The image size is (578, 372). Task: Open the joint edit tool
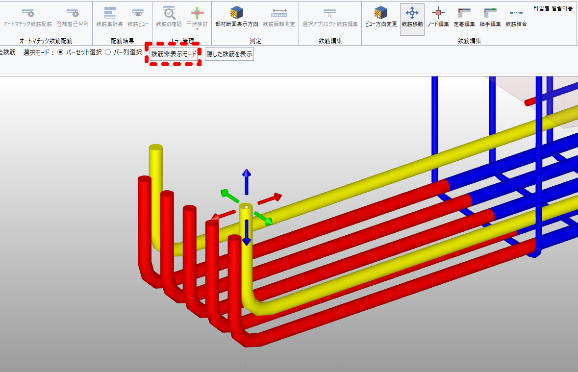click(x=490, y=17)
